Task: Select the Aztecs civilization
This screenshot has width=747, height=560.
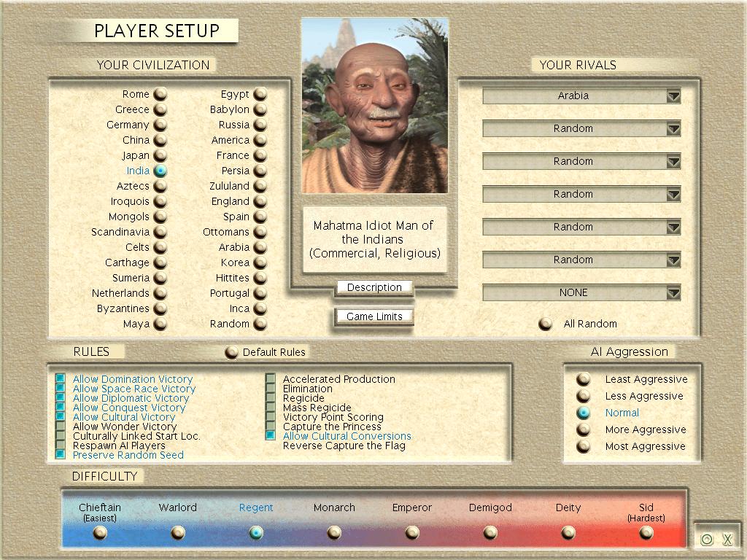Action: coord(160,186)
